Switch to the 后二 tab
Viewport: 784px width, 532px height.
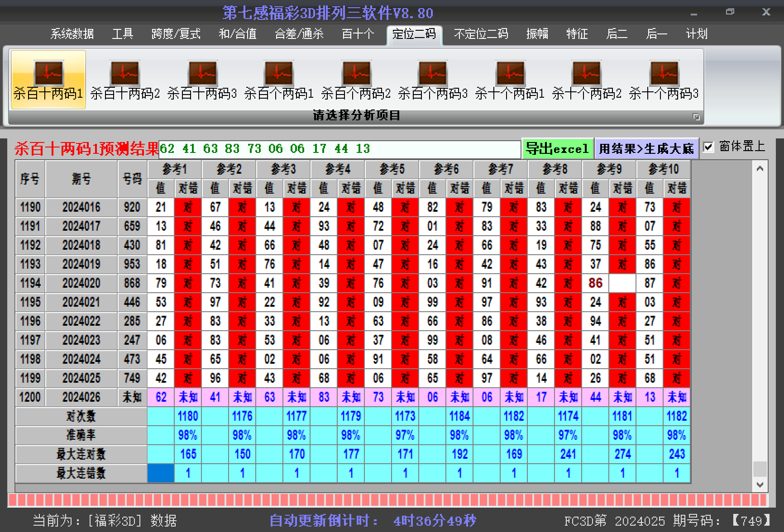tap(617, 34)
